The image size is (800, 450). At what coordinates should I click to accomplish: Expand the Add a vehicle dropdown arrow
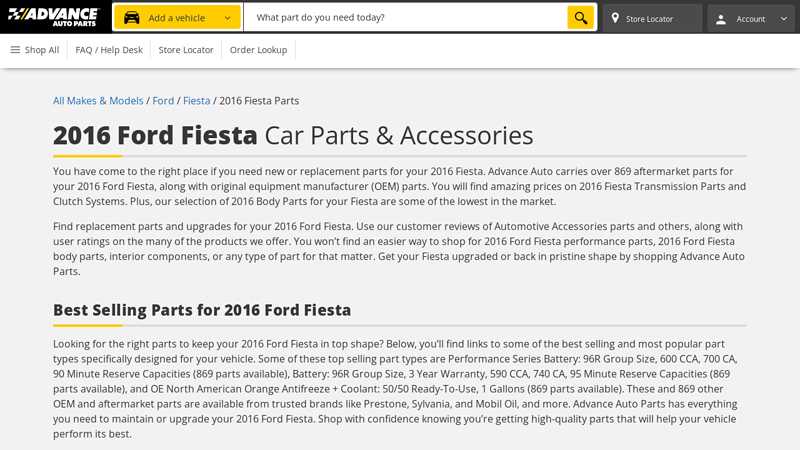(x=228, y=18)
